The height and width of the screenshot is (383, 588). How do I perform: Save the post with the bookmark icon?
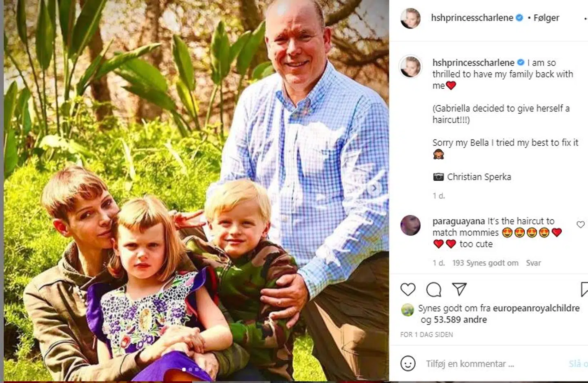click(x=584, y=289)
